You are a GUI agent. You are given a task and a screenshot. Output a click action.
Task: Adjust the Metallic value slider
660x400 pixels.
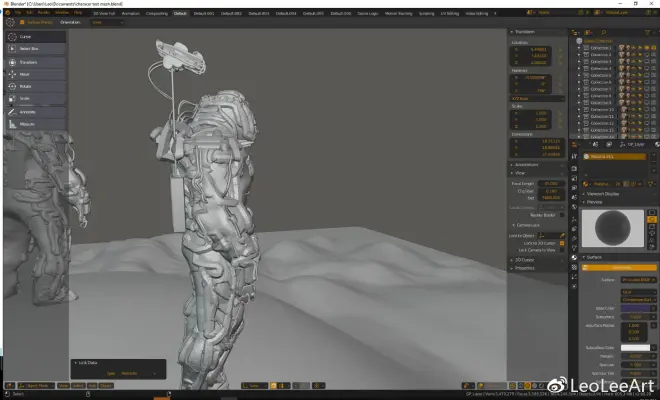(x=638, y=356)
